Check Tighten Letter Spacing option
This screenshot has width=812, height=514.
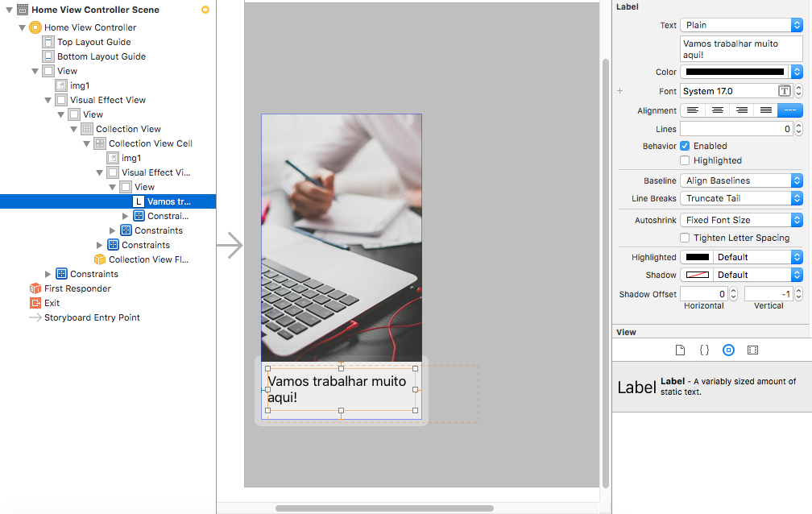click(x=685, y=238)
